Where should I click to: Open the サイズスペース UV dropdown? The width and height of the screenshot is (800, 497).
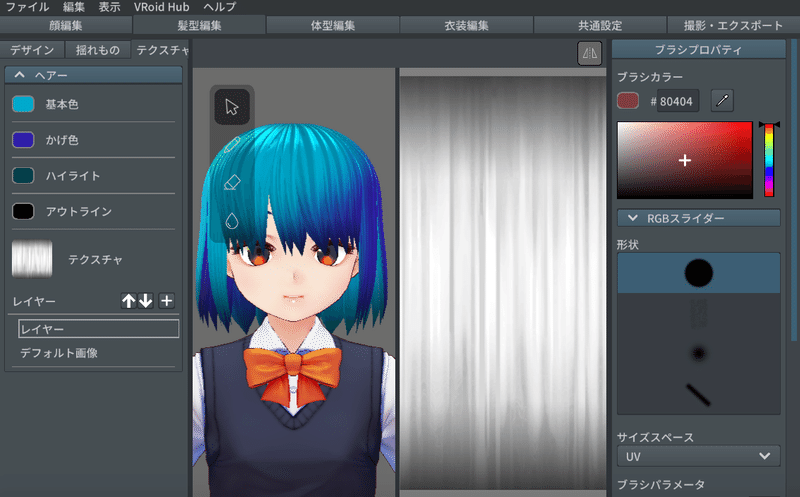point(698,456)
